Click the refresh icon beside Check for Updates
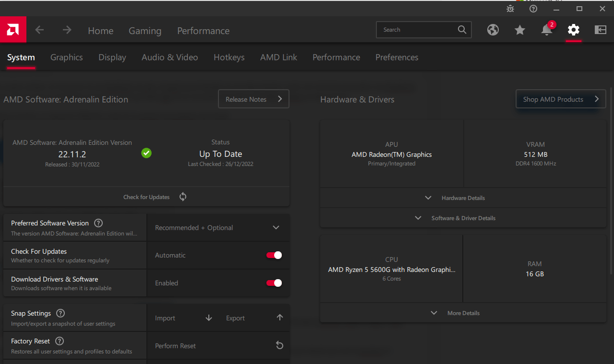This screenshot has height=364, width=614. click(x=183, y=197)
